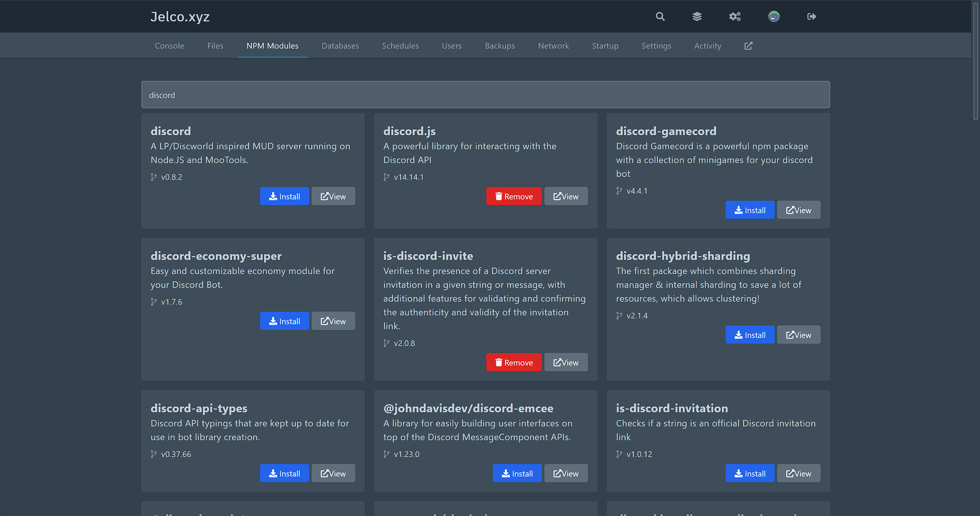Click version v0.37.66 of discord-api-types
Viewport: 980px width, 516px height.
point(176,454)
